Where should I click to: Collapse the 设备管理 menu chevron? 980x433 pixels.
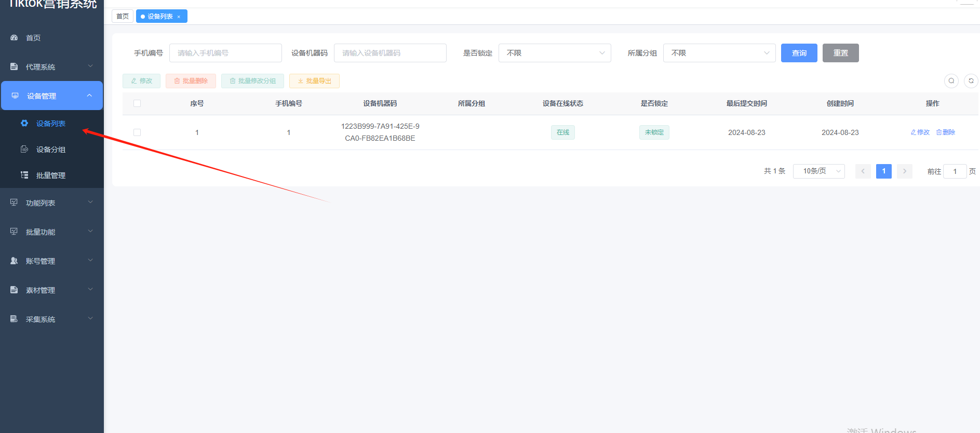point(89,95)
